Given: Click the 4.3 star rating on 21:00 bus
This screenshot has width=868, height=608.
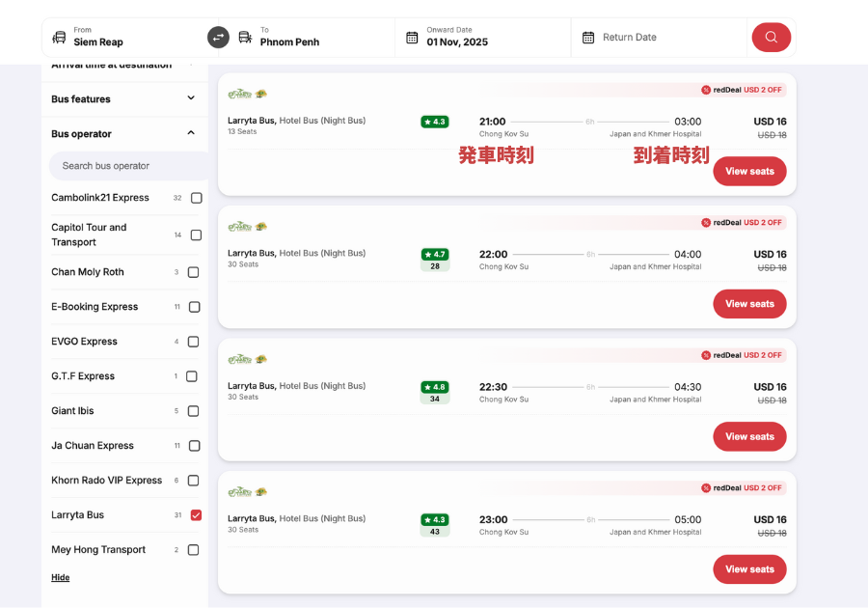Looking at the screenshot, I should pyautogui.click(x=435, y=122).
